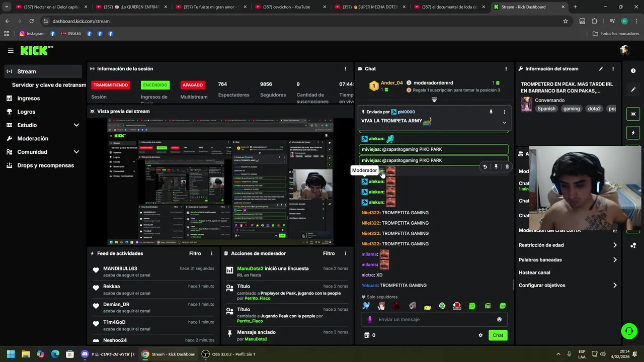This screenshot has height=362, width=644.
Task: Expand the Comunidad sidebar section
Action: [x=76, y=152]
